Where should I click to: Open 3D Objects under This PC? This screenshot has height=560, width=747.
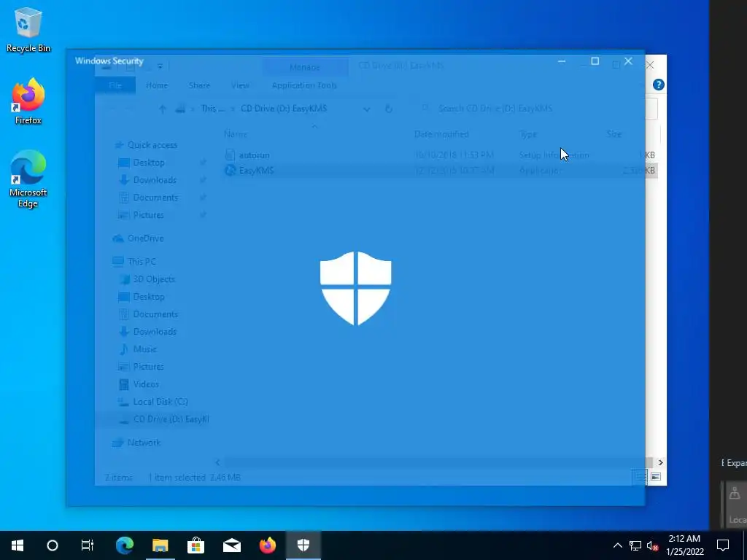154,279
